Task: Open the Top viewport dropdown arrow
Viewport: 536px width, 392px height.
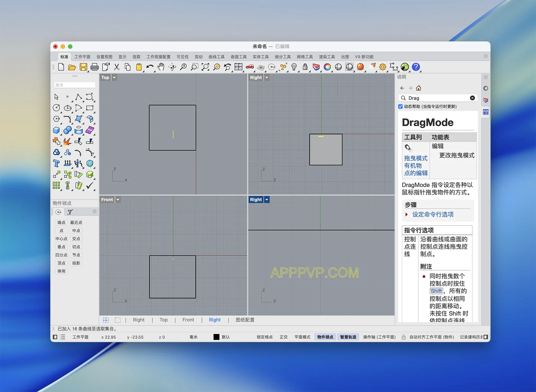Action: point(114,78)
